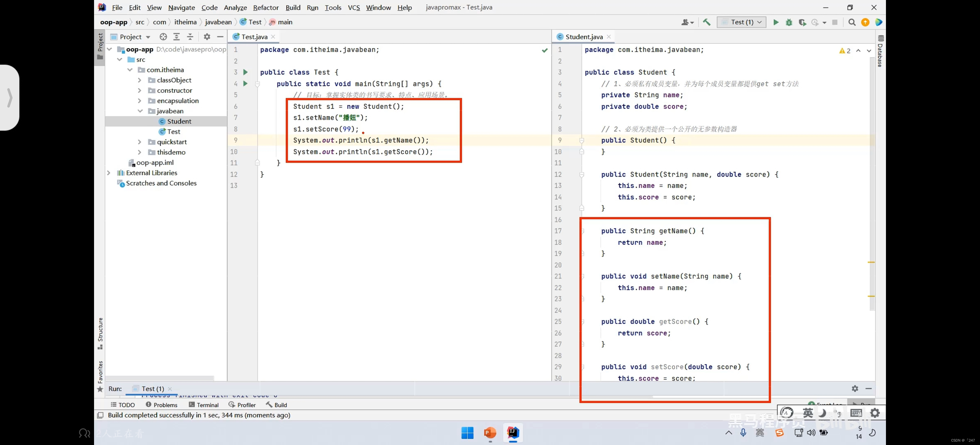The width and height of the screenshot is (980, 445).
Task: Go to previous highlighted error arrow
Action: pos(858,51)
